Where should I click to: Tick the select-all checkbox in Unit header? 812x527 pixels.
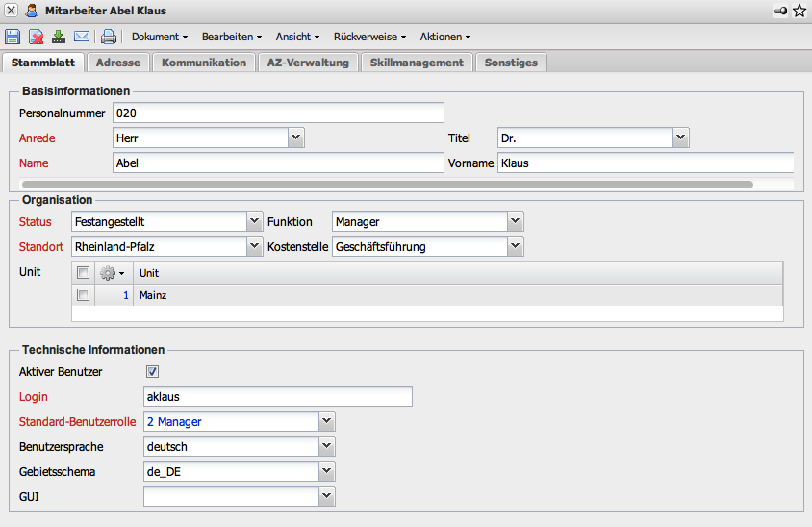(x=83, y=273)
